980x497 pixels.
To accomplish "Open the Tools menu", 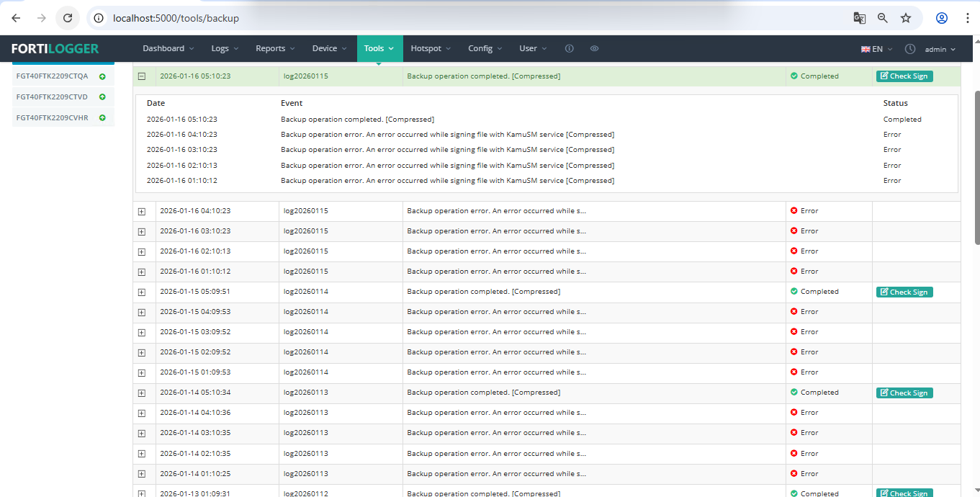I will (x=379, y=48).
